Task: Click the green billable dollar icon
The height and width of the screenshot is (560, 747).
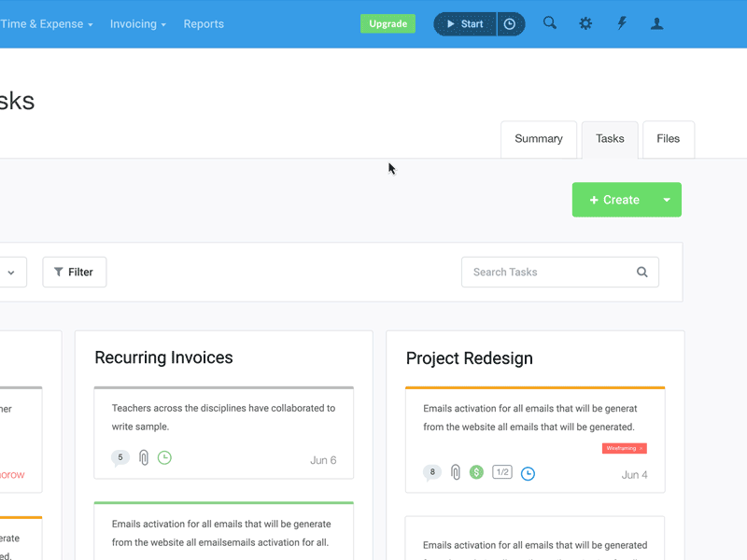Action: (x=476, y=472)
